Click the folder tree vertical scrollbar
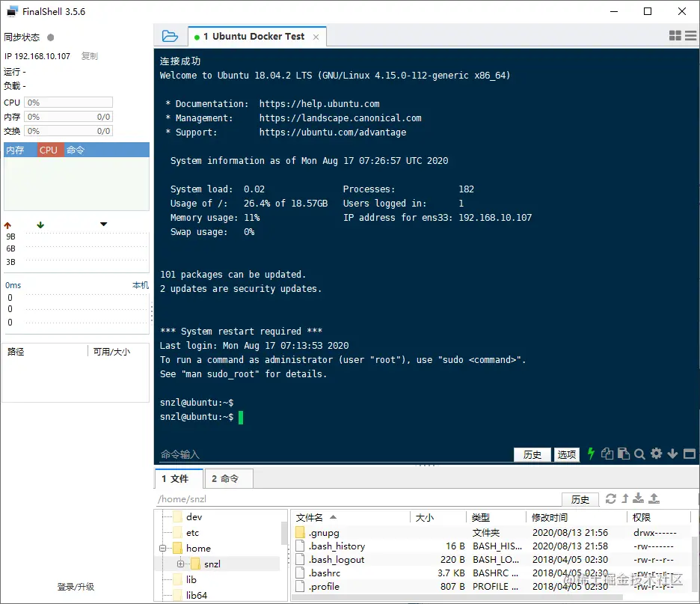 [284, 534]
